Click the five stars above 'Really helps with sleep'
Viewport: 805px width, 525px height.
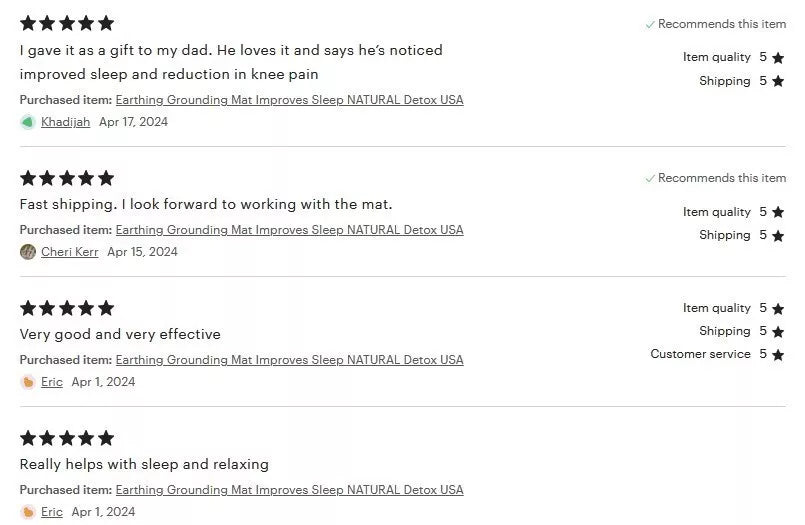tap(67, 438)
